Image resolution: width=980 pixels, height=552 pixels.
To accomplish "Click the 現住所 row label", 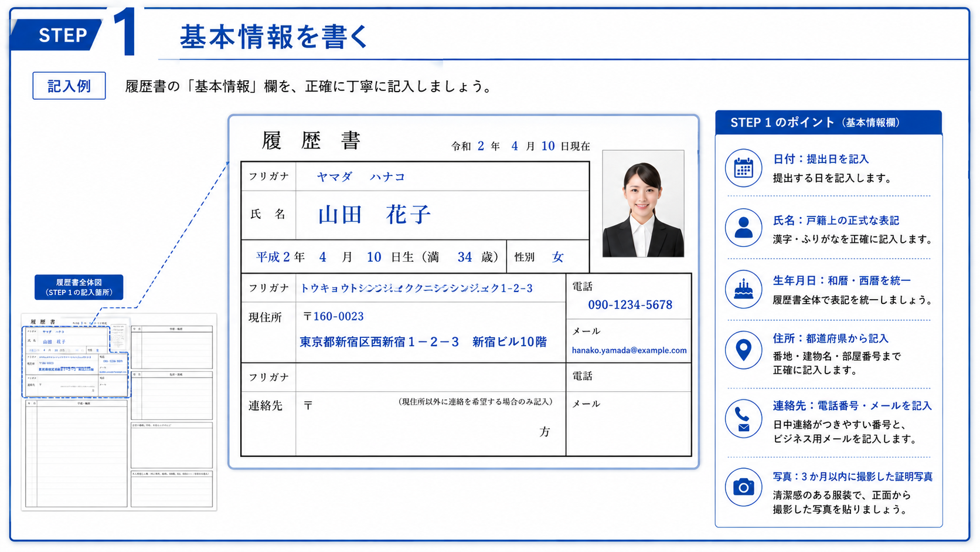I will click(x=265, y=317).
